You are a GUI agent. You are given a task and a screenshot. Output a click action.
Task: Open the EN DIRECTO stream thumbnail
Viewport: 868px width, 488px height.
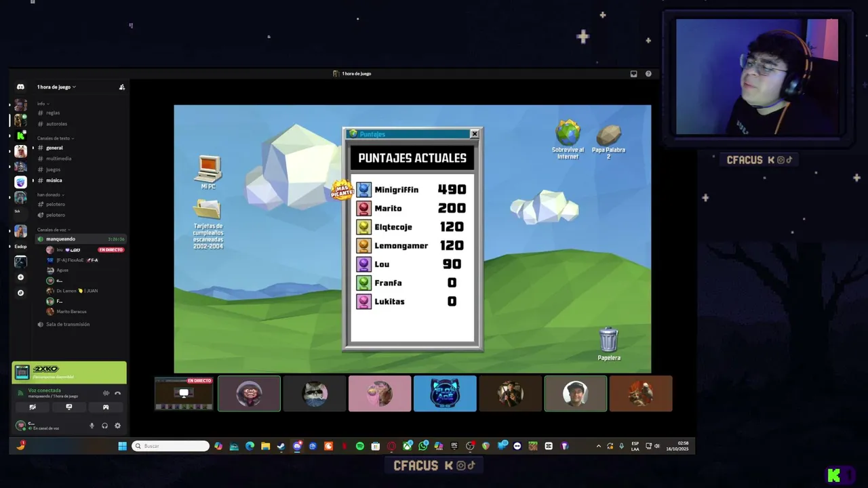tap(184, 394)
